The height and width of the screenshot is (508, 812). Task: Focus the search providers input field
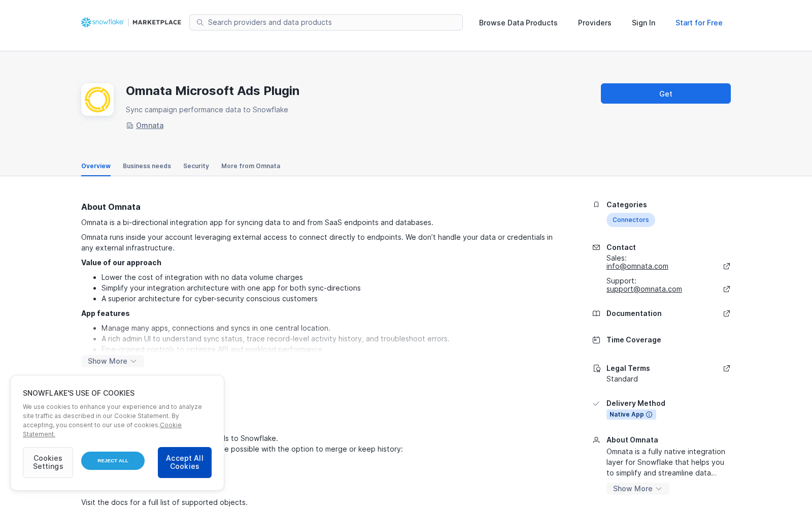tap(326, 22)
